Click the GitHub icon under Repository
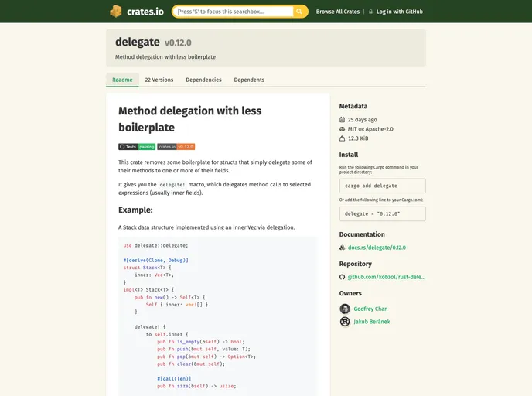This screenshot has height=396, width=532. [342, 277]
